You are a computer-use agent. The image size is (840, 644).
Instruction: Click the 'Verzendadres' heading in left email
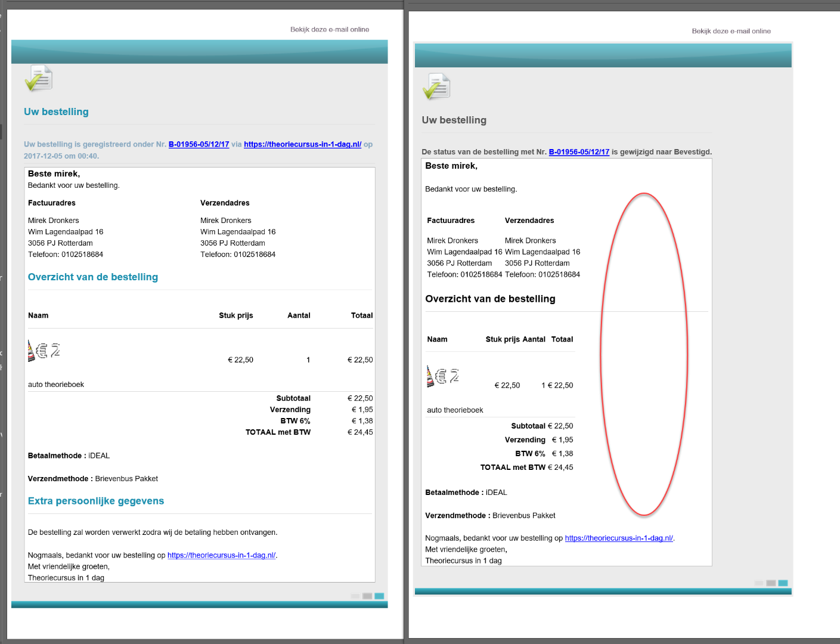(x=225, y=203)
